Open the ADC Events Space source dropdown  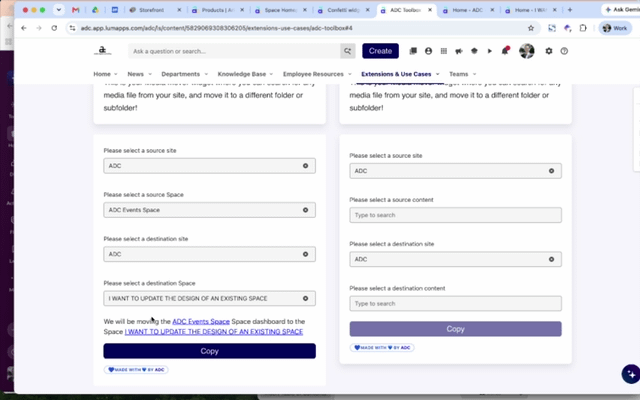(x=209, y=210)
